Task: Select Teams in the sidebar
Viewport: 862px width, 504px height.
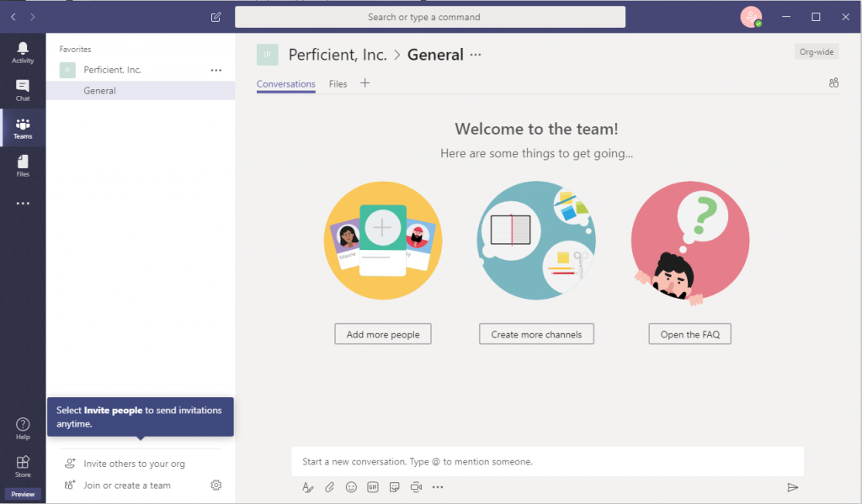Action: (23, 128)
